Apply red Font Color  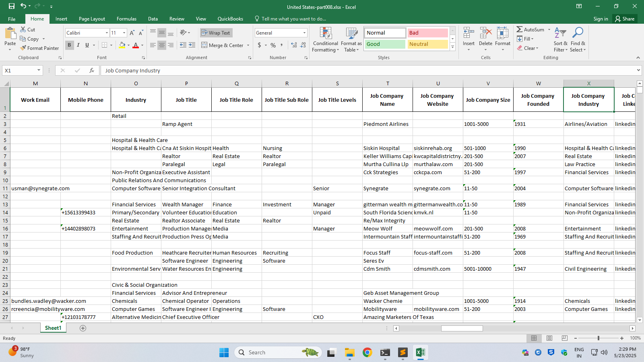136,45
